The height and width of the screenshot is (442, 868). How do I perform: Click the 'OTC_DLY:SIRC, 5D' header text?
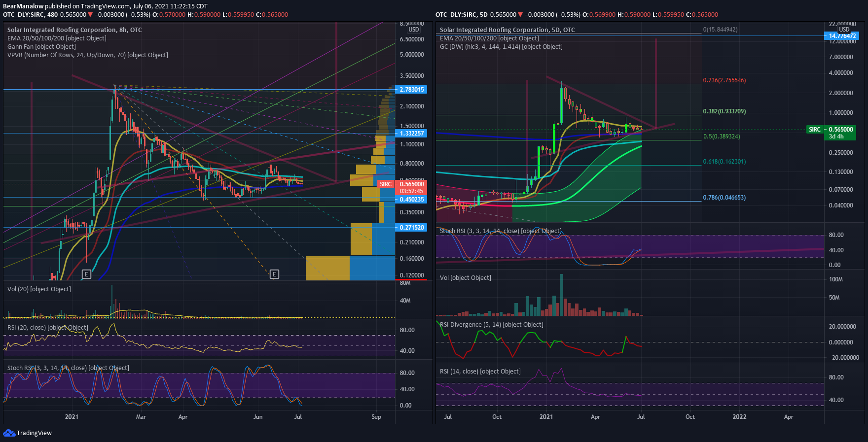(x=462, y=15)
